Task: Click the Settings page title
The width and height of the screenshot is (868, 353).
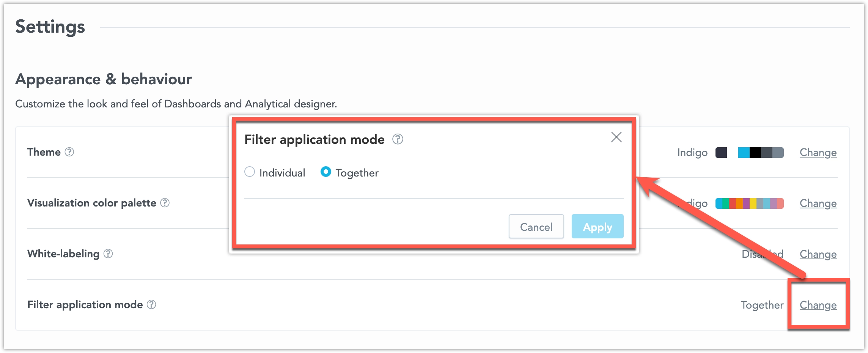Action: 50,27
